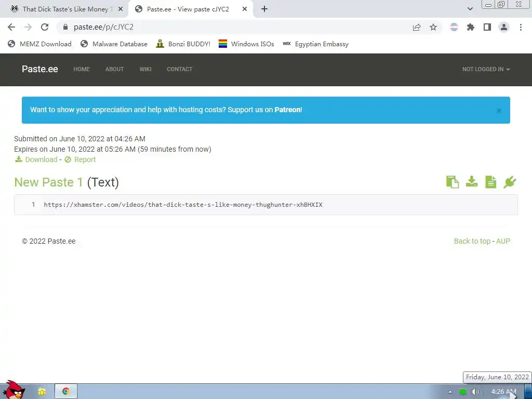Open the AUP footer link
The width and height of the screenshot is (532, 399).
tap(503, 241)
